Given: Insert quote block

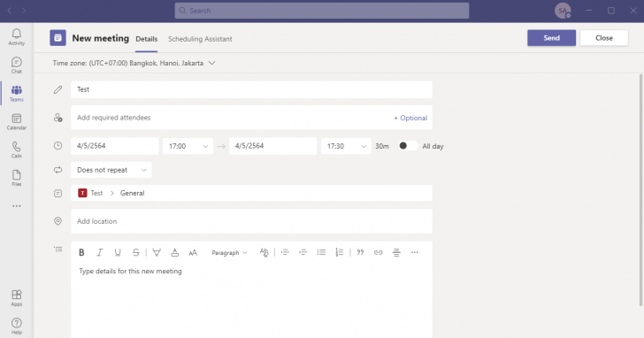Looking at the screenshot, I should click(360, 252).
